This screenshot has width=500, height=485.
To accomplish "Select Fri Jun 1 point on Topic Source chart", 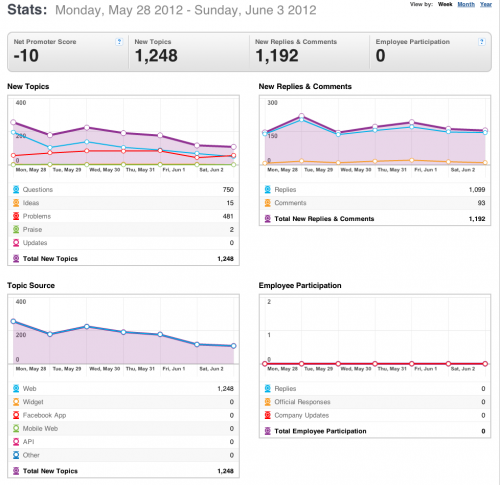I will 160,334.
